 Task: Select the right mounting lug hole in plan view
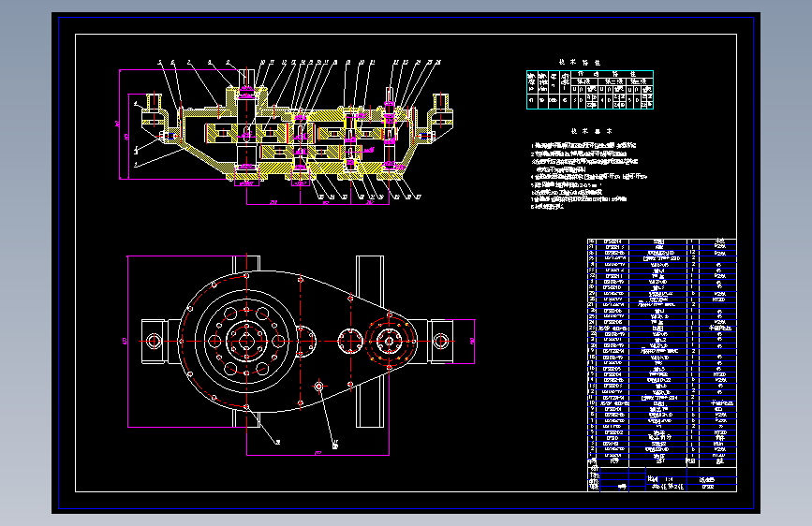click(x=441, y=342)
